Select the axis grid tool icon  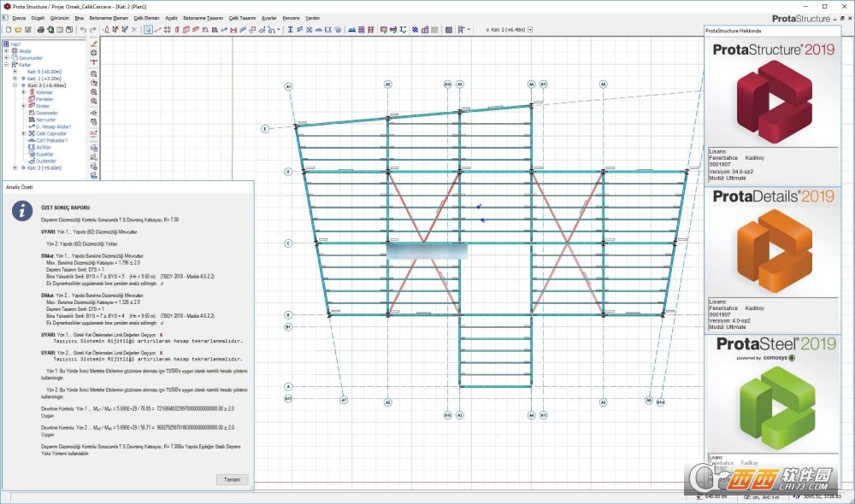(168, 29)
